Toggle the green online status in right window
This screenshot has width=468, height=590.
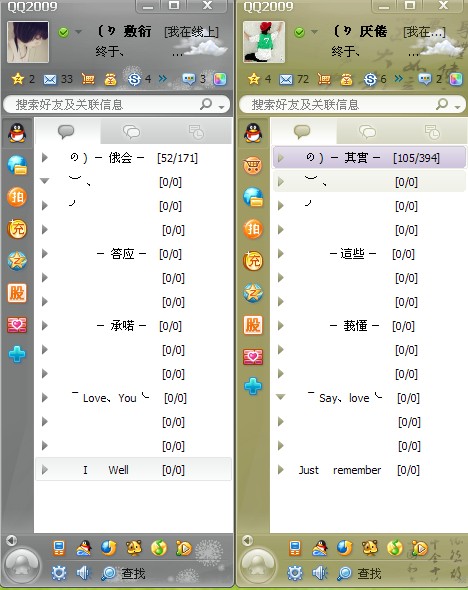point(299,32)
